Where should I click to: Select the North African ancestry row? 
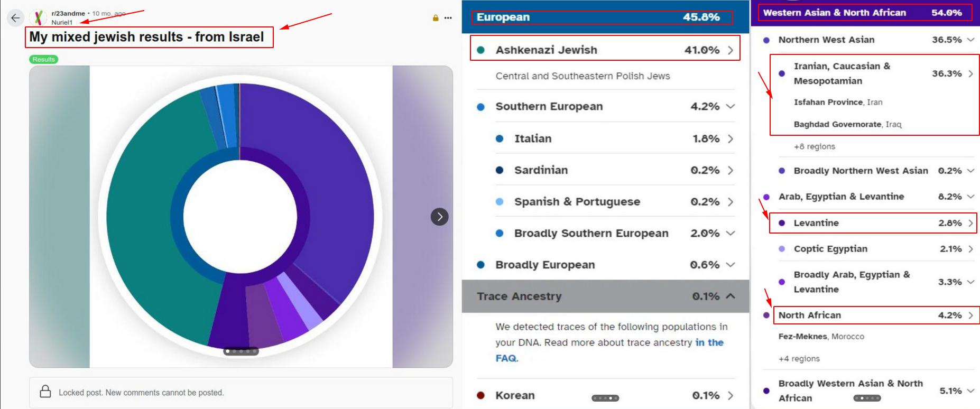click(876, 315)
